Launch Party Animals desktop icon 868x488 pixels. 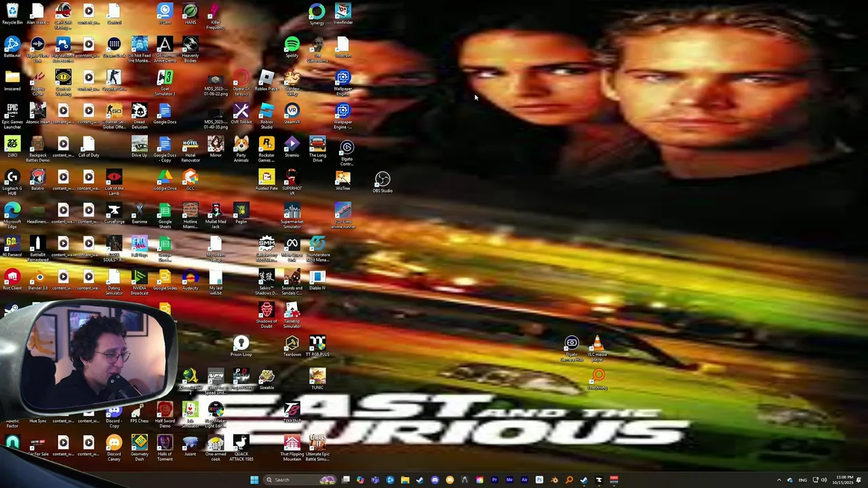point(241,148)
